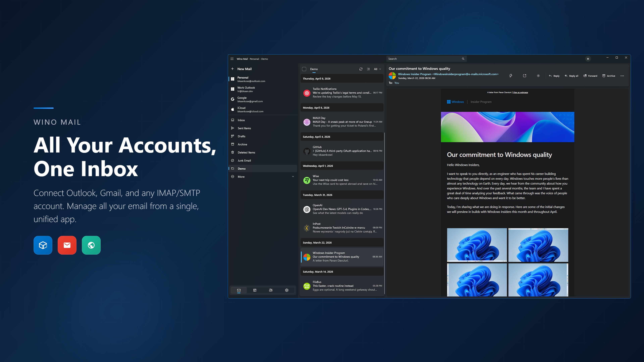Screen dimensions: 644x362
Task: Forward this email
Action: [590, 76]
